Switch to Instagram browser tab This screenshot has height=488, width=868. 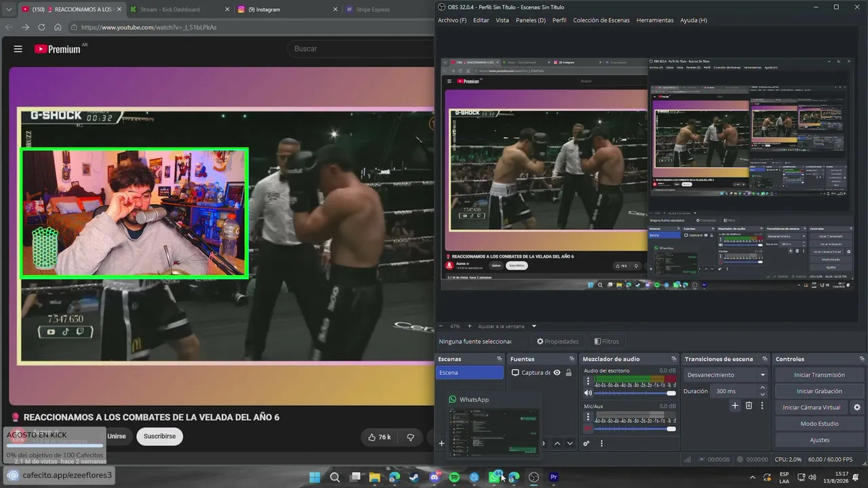[x=287, y=9]
